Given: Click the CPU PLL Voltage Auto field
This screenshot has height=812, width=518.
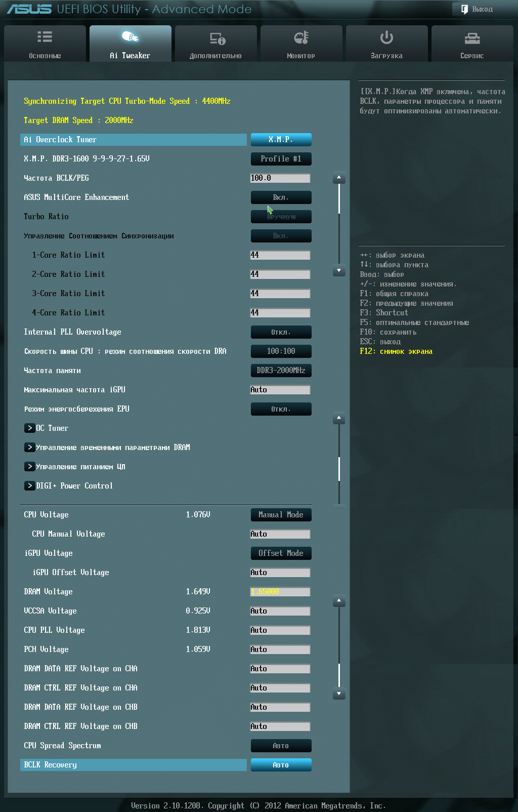Looking at the screenshot, I should click(280, 630).
